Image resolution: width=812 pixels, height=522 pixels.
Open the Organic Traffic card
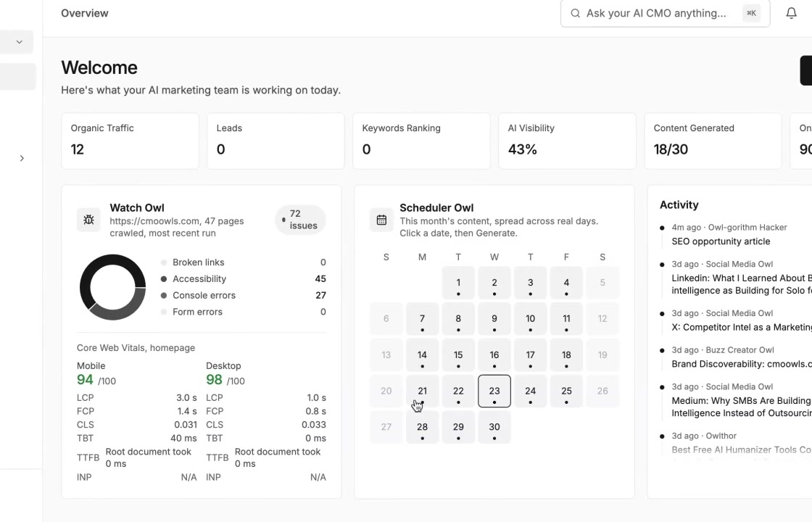tap(130, 141)
